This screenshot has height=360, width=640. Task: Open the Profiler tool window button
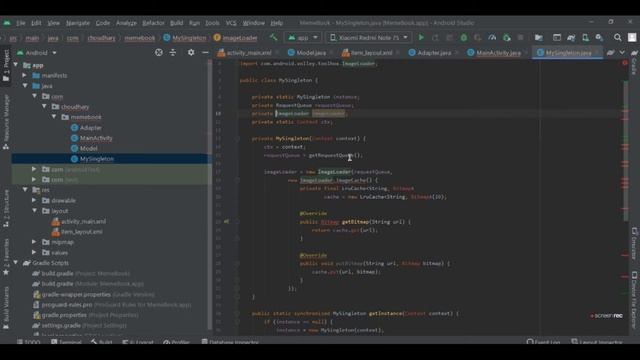click(x=176, y=342)
